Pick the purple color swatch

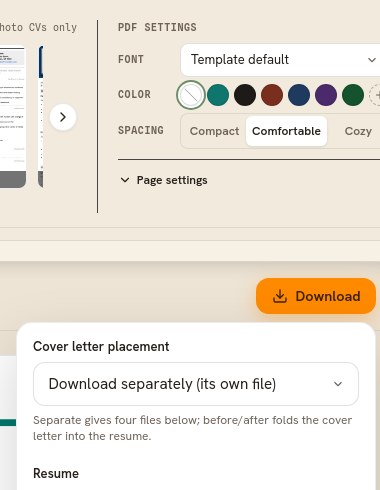point(326,95)
